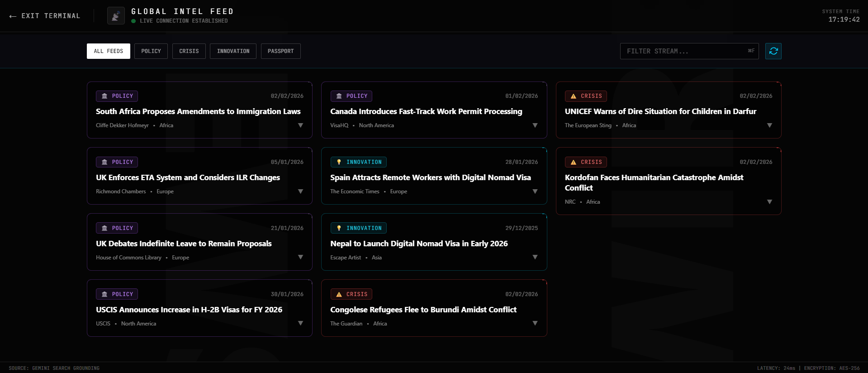Select the All Feeds tab
The height and width of the screenshot is (373, 868).
[x=109, y=51]
